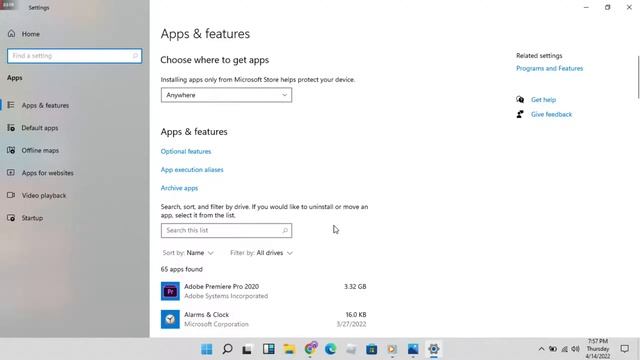The width and height of the screenshot is (640, 360).
Task: Click the Get help link
Action: tap(543, 100)
